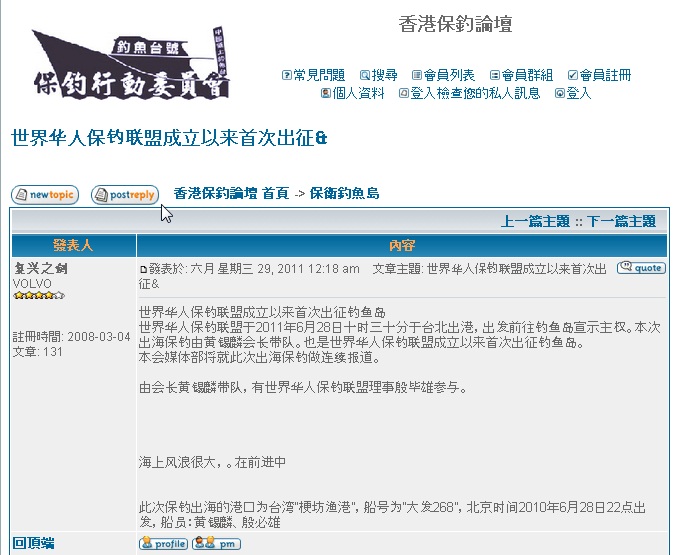678x555 pixels.
Task: Go to 香港保釣論壇 首頁 forum index
Action: (x=231, y=193)
